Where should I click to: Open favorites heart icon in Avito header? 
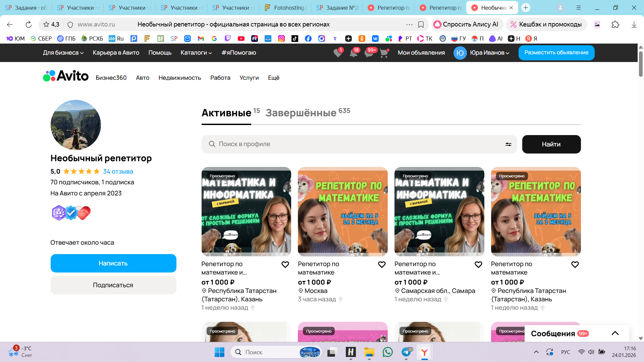tap(338, 53)
